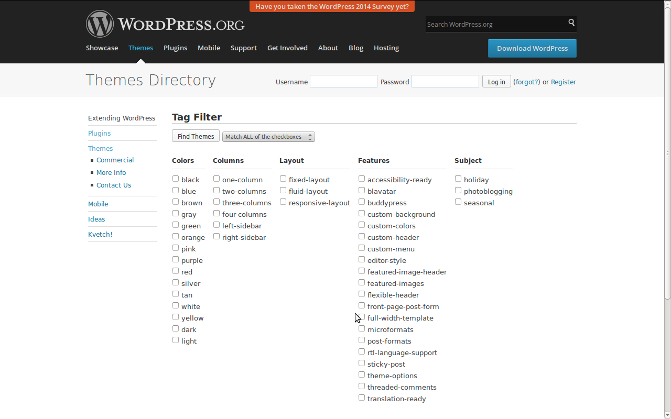Check the dark color checkbox
The width and height of the screenshot is (671, 419).
coord(175,329)
